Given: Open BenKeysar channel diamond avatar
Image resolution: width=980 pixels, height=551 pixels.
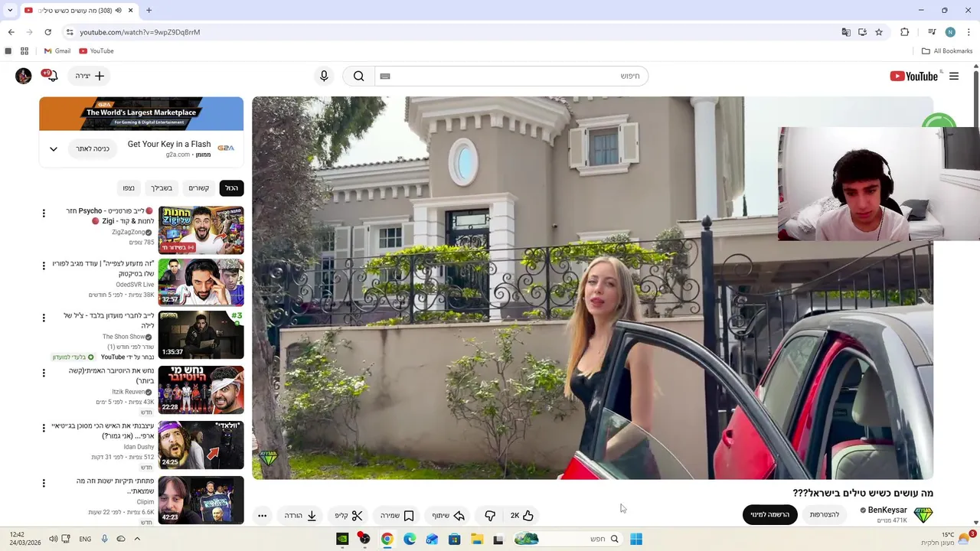Looking at the screenshot, I should 923,515.
